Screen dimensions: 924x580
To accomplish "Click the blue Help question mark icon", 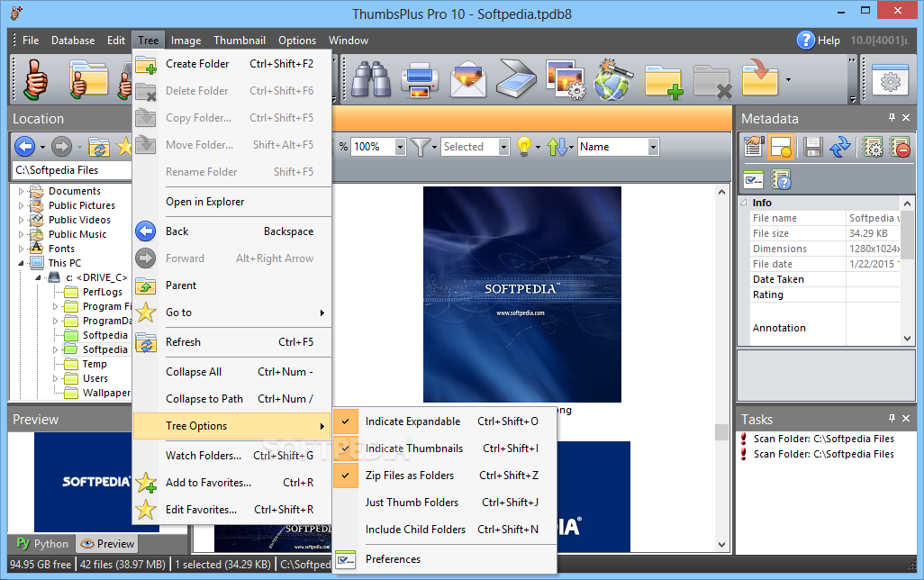I will point(805,41).
